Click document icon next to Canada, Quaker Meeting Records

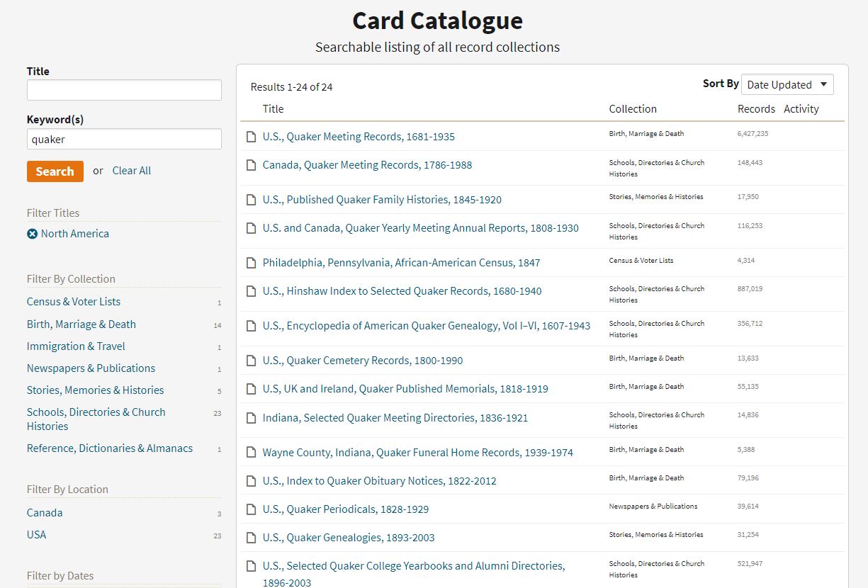[251, 165]
